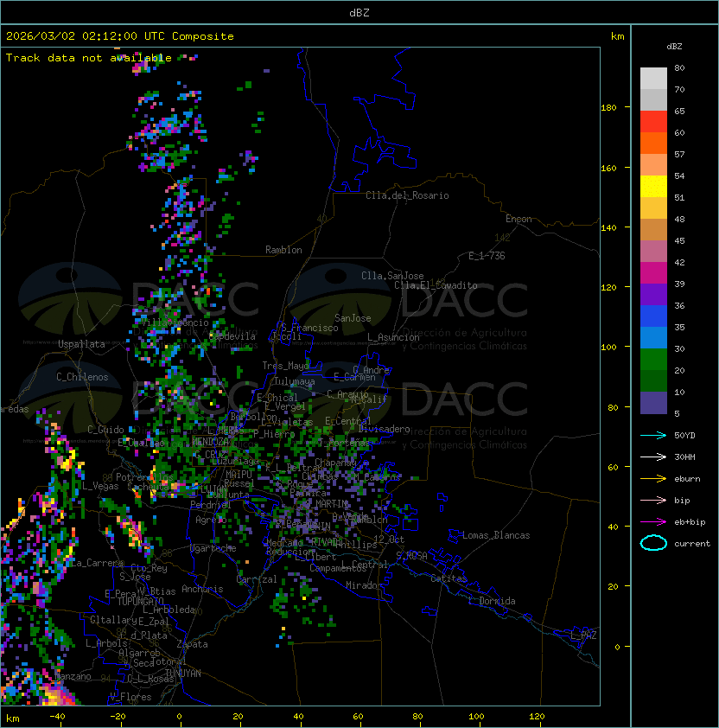This screenshot has height=728, width=719.
Task: Click the cyan 50YD arrow in legend
Action: pos(653,435)
